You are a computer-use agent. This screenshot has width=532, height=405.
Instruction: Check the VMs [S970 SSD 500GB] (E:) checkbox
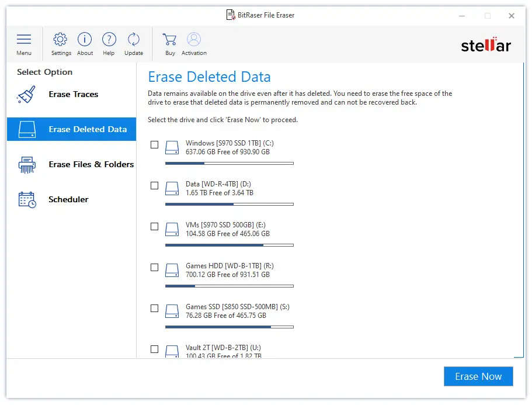[154, 226]
